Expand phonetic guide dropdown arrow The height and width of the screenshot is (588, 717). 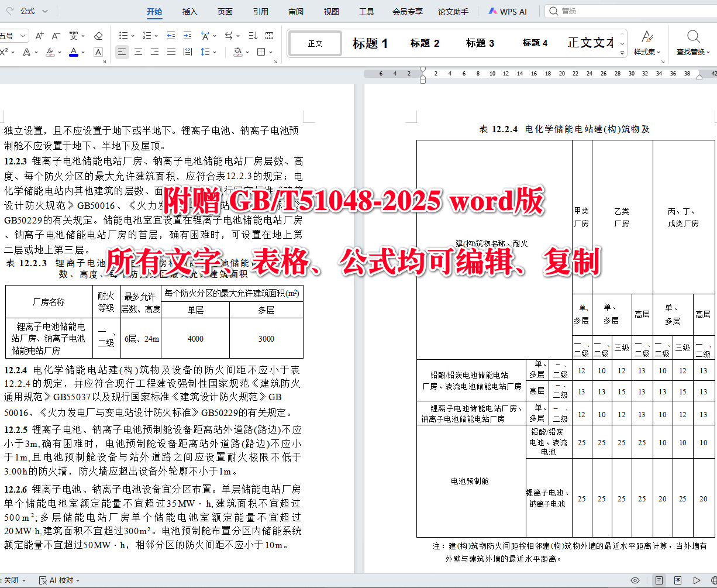(x=82, y=36)
